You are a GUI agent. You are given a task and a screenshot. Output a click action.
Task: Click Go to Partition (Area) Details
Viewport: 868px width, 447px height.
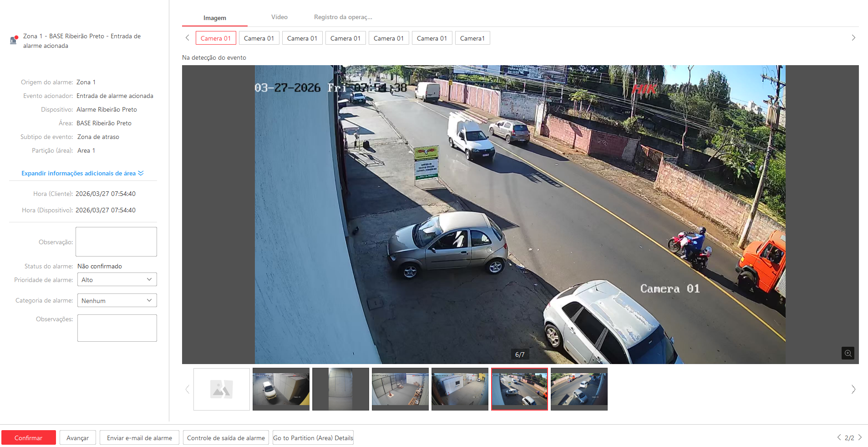(313, 437)
